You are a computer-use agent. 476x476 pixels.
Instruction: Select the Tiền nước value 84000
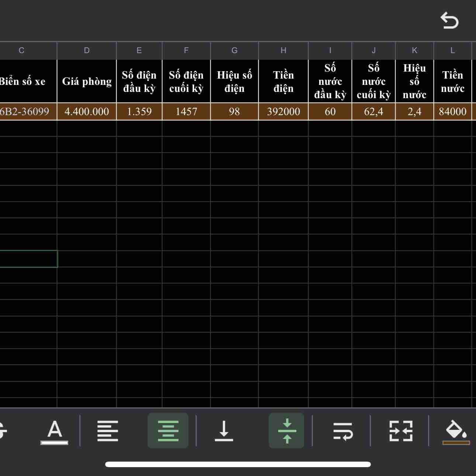(x=452, y=111)
